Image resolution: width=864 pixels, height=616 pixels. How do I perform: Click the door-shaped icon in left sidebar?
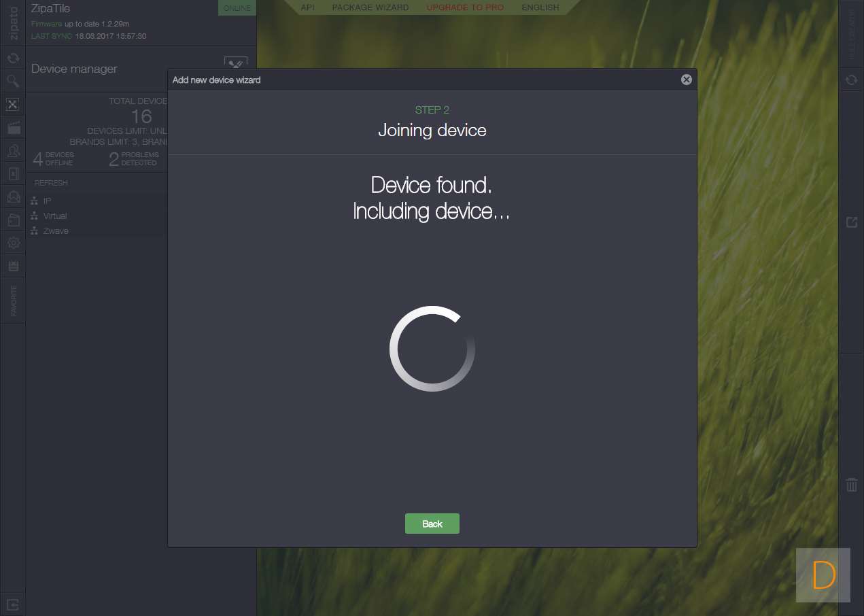click(x=13, y=173)
